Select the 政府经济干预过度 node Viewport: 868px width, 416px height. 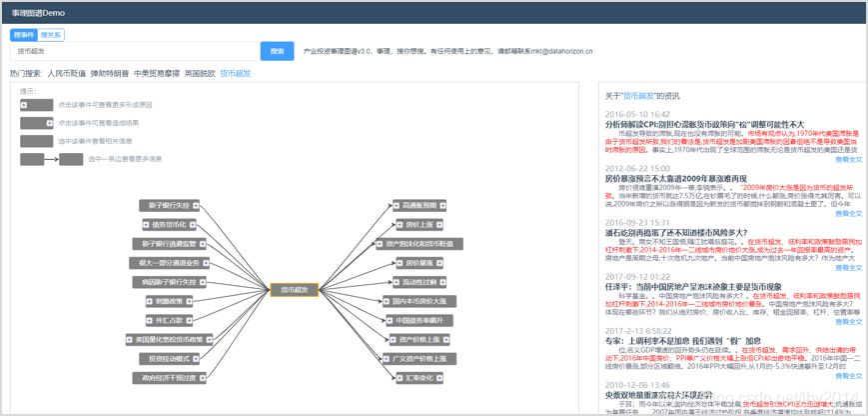[x=170, y=378]
